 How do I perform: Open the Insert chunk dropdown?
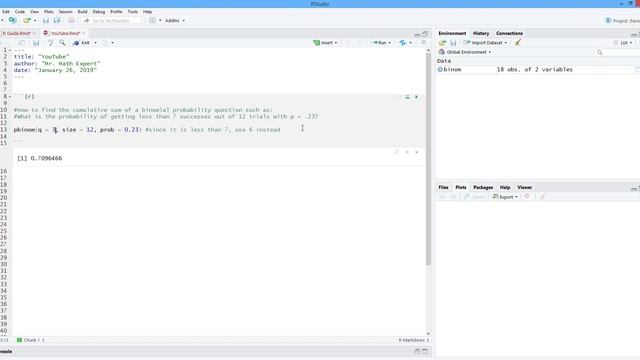[x=336, y=43]
